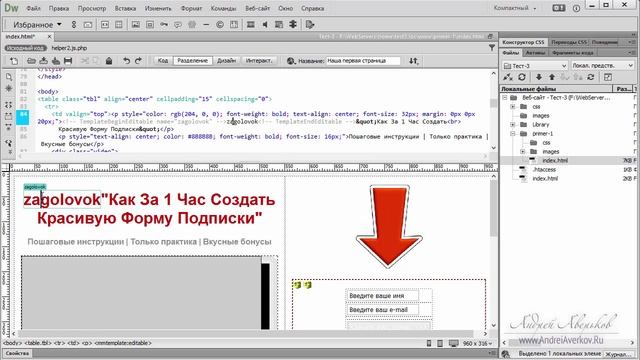Expand the images folder under primer-1
Viewport: 640px width, 360px height.
pos(523,151)
